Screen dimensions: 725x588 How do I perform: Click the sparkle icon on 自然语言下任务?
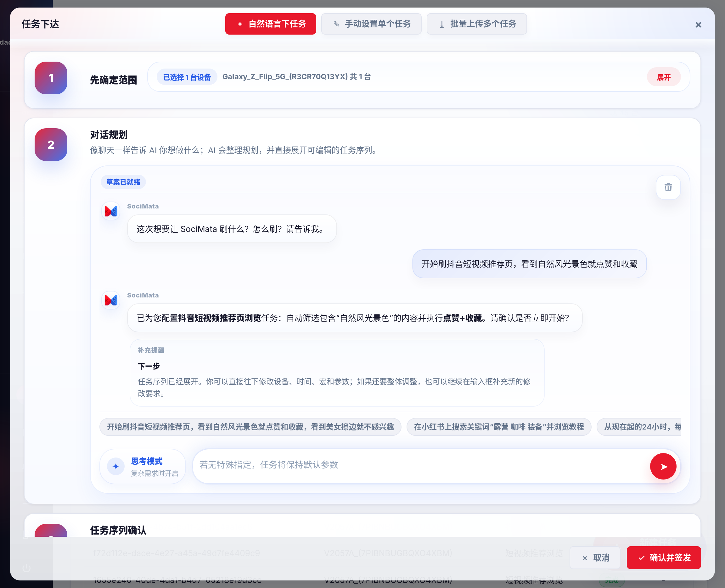(x=240, y=24)
